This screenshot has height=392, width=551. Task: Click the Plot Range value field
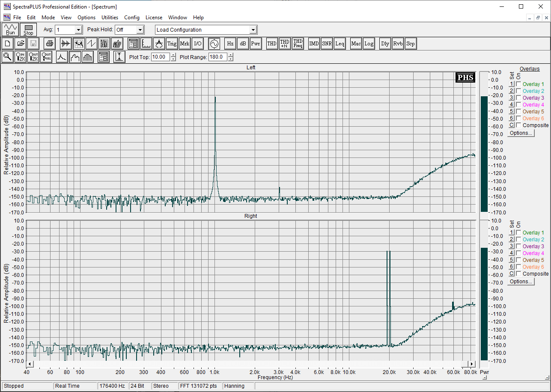pos(217,57)
